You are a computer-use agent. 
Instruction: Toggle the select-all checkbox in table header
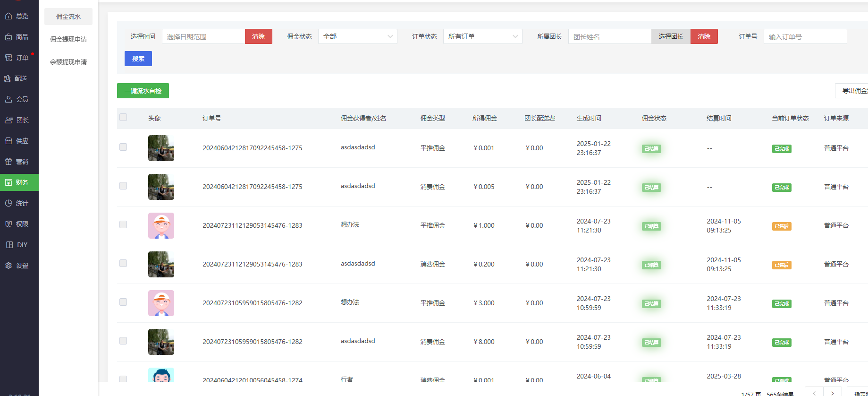click(123, 117)
